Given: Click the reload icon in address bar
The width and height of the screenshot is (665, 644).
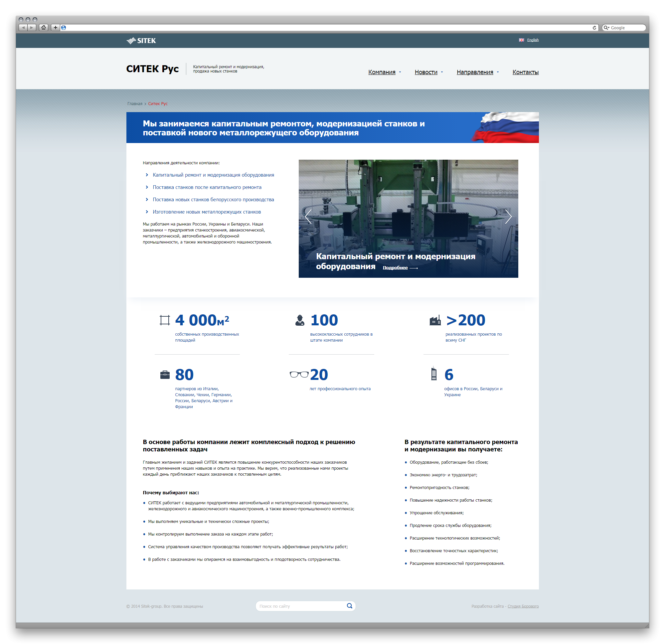Looking at the screenshot, I should 594,28.
